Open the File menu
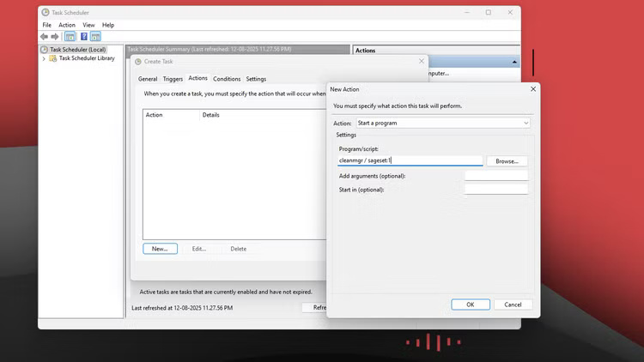644x362 pixels. click(47, 25)
